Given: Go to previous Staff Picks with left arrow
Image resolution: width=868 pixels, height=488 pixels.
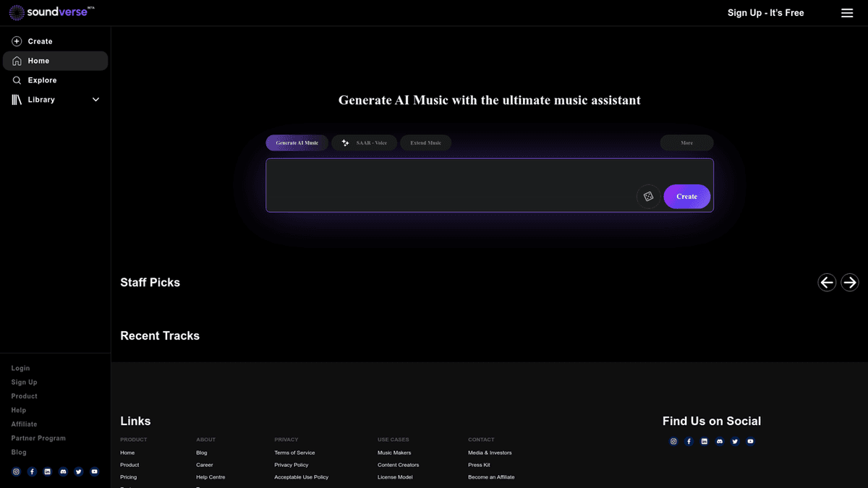Looking at the screenshot, I should 827,283.
